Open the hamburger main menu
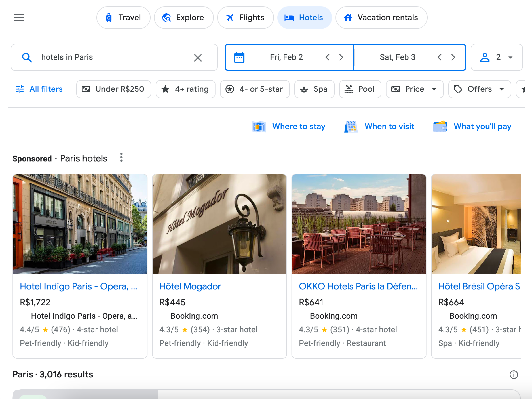This screenshot has height=399, width=532. tap(19, 18)
